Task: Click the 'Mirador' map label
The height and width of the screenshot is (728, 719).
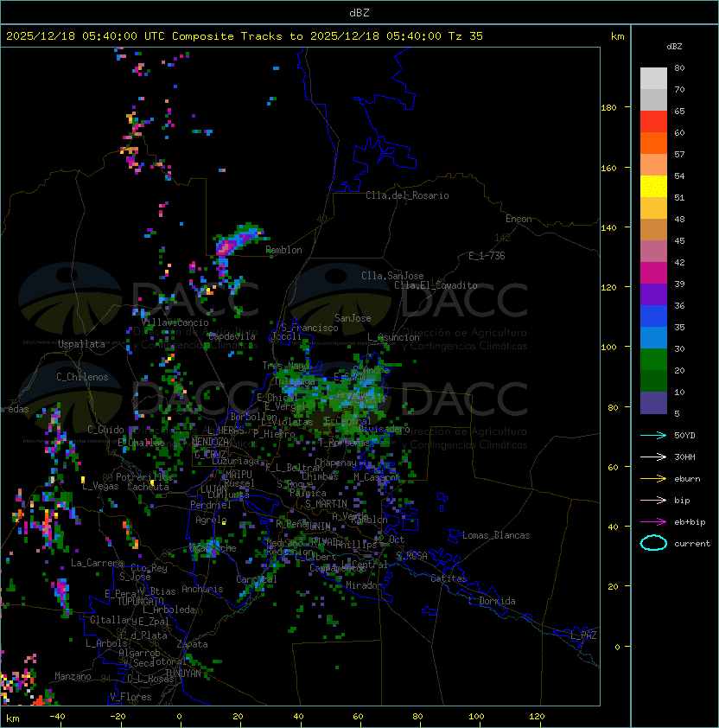Action: coord(364,586)
